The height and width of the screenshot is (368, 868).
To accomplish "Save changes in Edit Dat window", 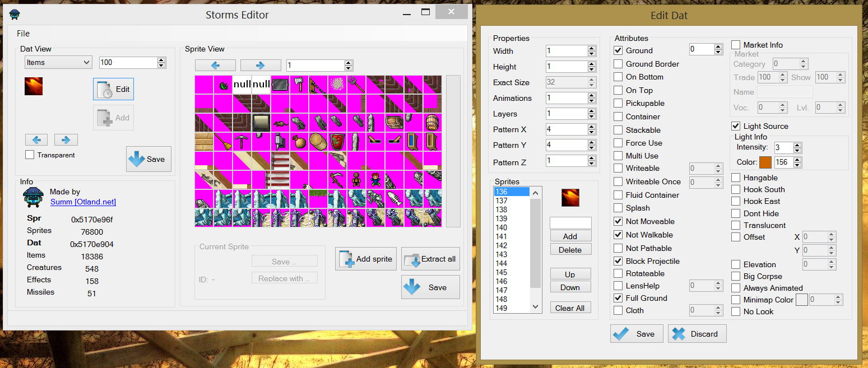I will pyautogui.click(x=637, y=334).
